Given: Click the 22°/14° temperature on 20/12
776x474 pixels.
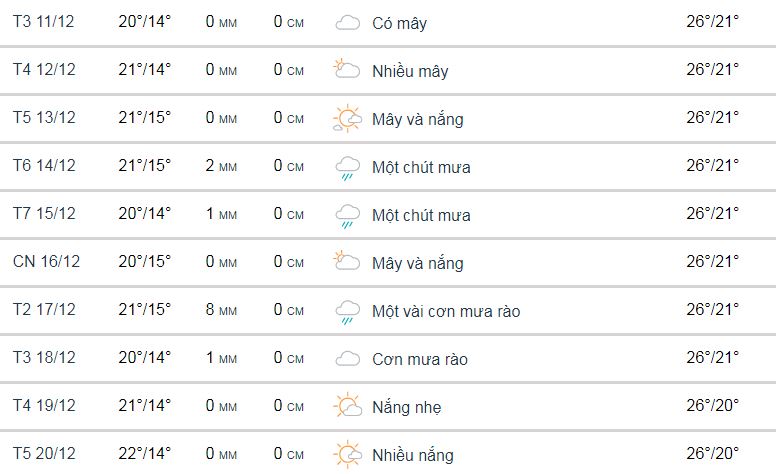Looking at the screenshot, I should (x=145, y=453).
